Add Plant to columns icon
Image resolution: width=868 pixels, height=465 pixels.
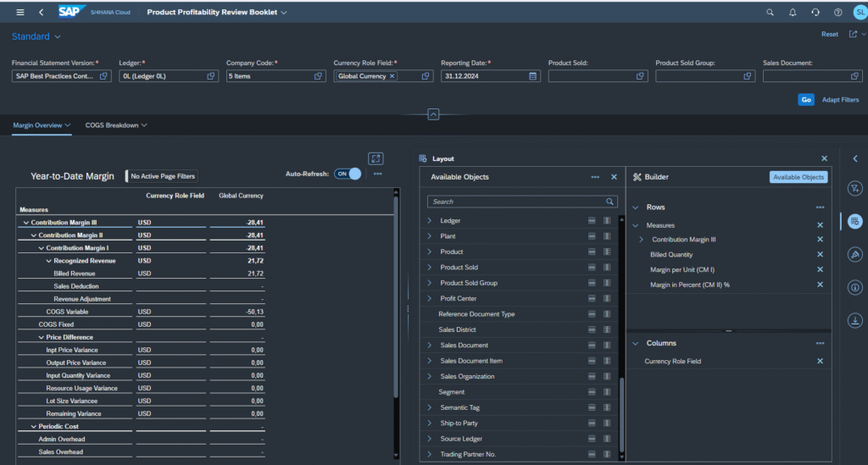(607, 236)
